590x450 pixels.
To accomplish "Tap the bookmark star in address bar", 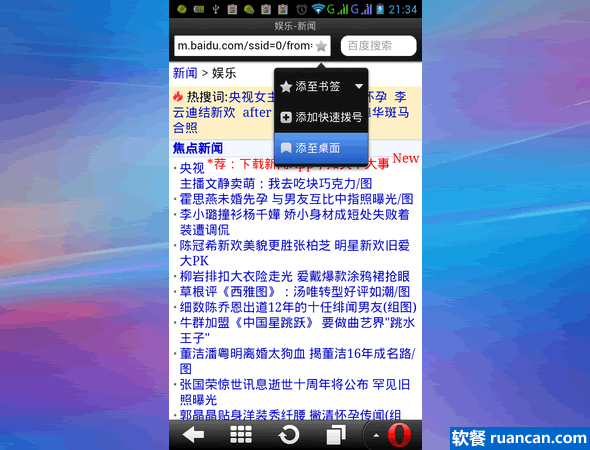I will coord(321,46).
